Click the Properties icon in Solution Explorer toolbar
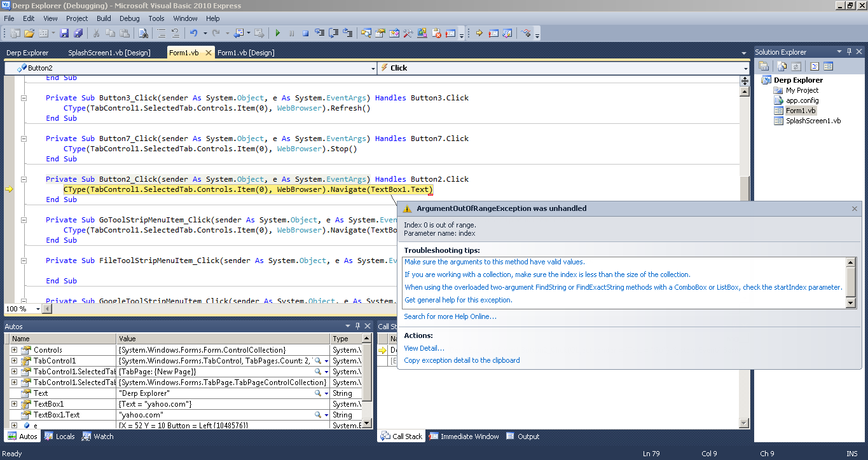868x460 pixels. coord(764,66)
